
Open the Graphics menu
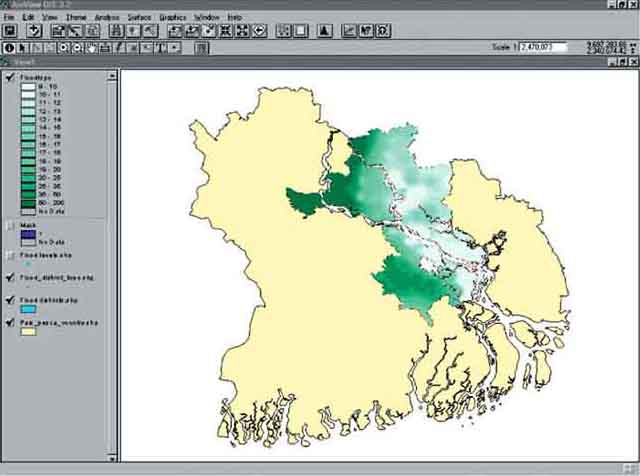tap(173, 18)
